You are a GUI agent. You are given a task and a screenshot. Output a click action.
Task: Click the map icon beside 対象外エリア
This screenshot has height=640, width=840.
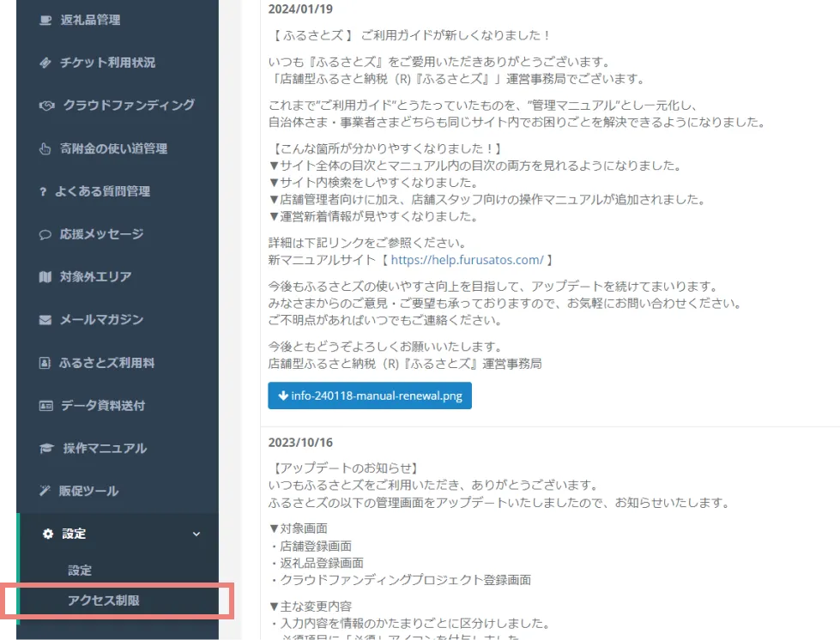click(45, 277)
